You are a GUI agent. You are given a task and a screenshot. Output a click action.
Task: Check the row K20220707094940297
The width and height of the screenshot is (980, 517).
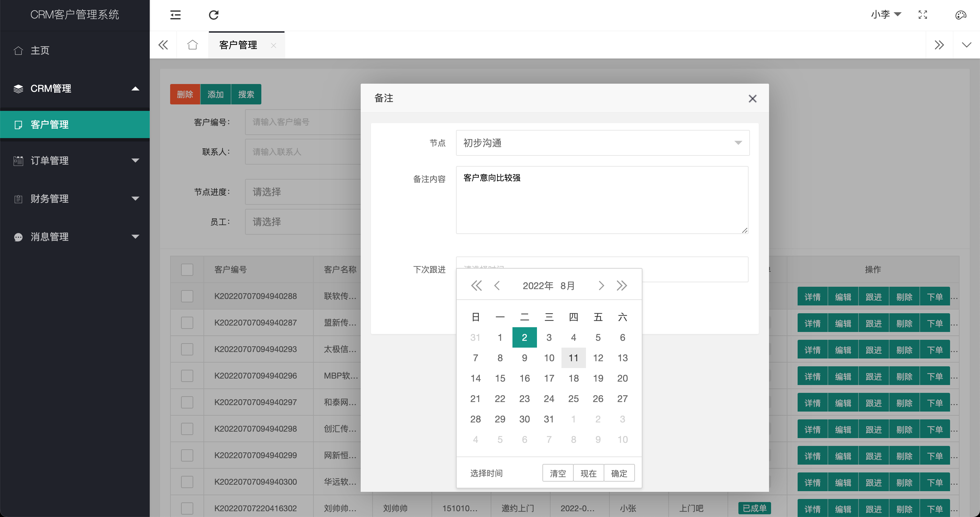[x=187, y=402]
